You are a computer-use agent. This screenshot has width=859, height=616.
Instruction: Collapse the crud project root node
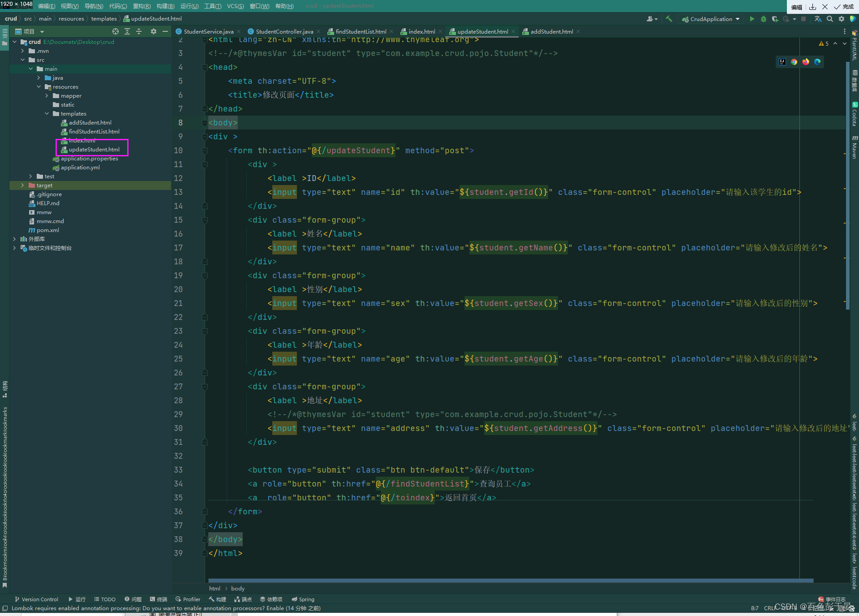(x=14, y=42)
